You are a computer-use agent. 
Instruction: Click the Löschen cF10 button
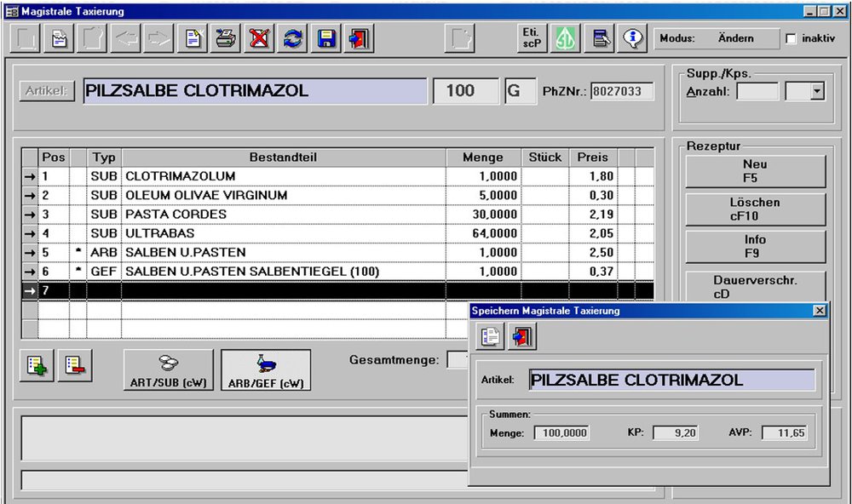(x=755, y=209)
